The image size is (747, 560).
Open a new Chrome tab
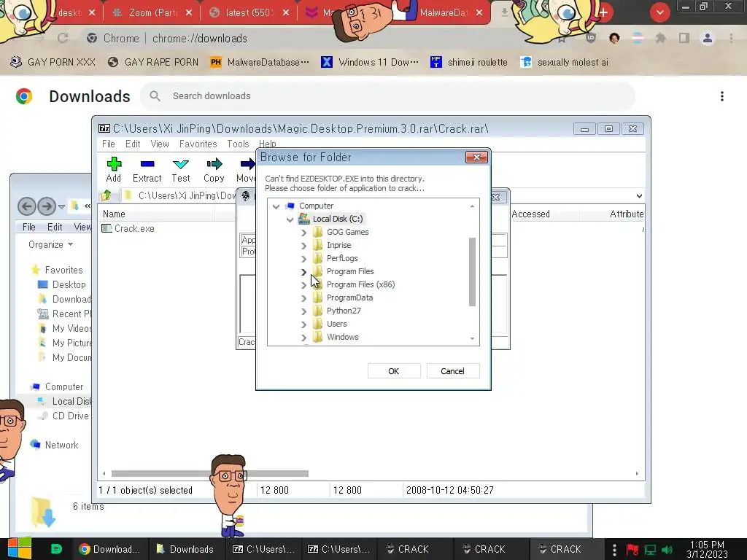coord(603,12)
